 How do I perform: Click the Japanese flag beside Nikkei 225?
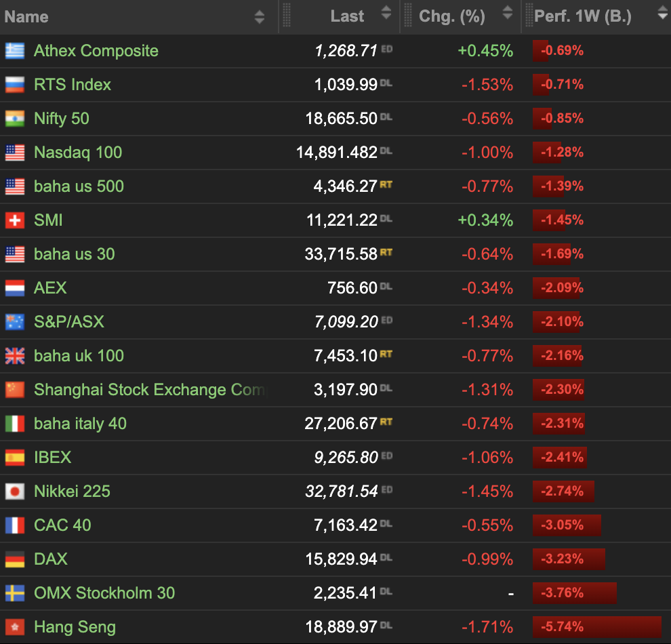(x=14, y=491)
